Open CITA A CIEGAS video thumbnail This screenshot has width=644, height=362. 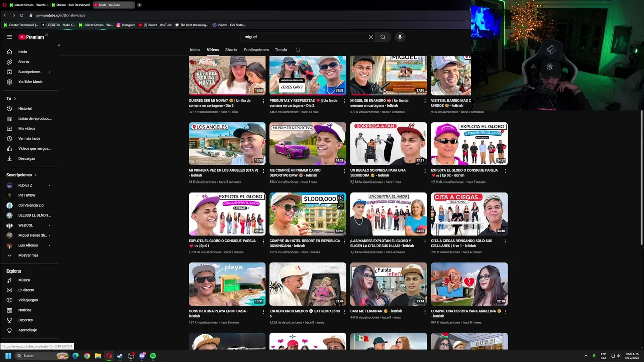point(469,214)
